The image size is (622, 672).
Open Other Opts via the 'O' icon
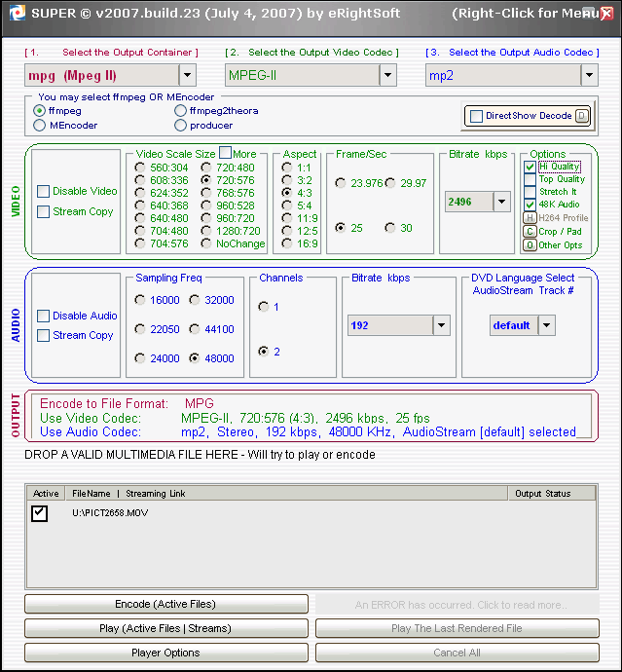tap(530, 245)
